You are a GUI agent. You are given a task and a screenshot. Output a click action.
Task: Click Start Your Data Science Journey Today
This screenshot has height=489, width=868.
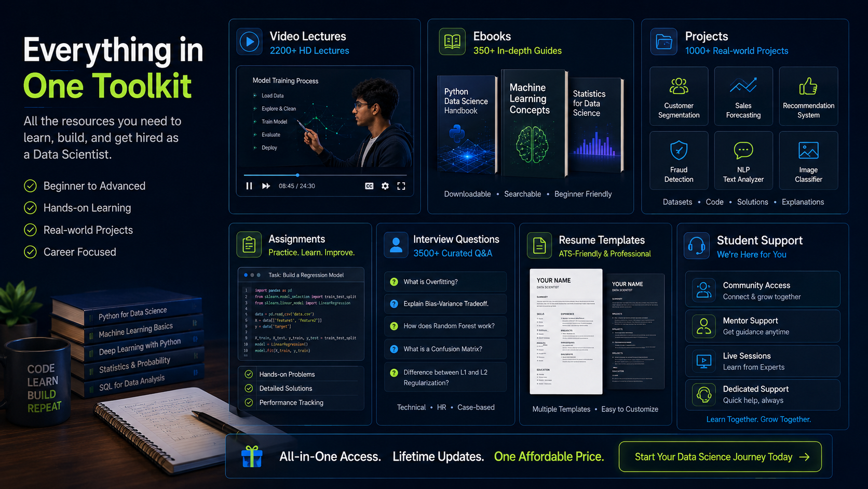pos(720,457)
